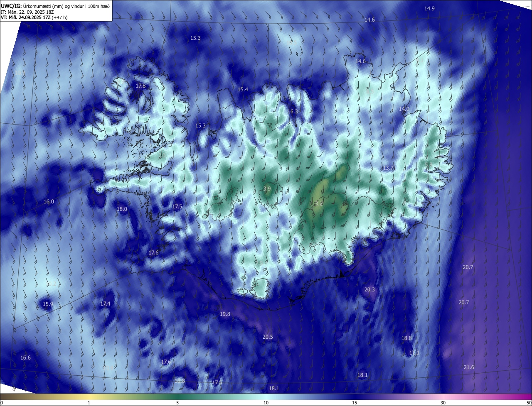Click the 16.3 wind value on the map
This screenshot has height=406, width=532.
[x=293, y=112]
